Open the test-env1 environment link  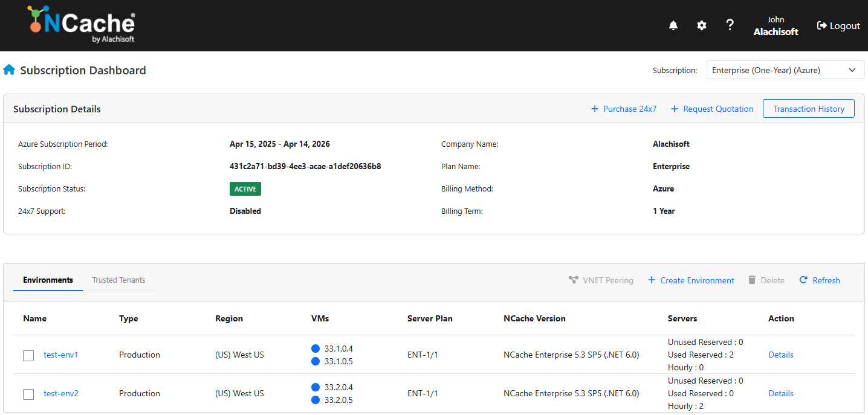[x=61, y=355]
